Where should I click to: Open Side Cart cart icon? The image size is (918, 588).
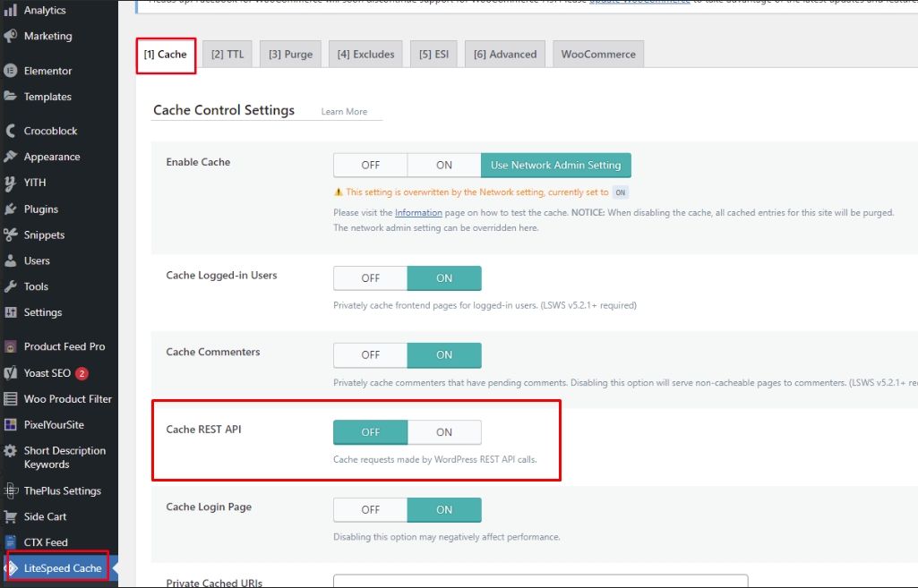[10, 516]
